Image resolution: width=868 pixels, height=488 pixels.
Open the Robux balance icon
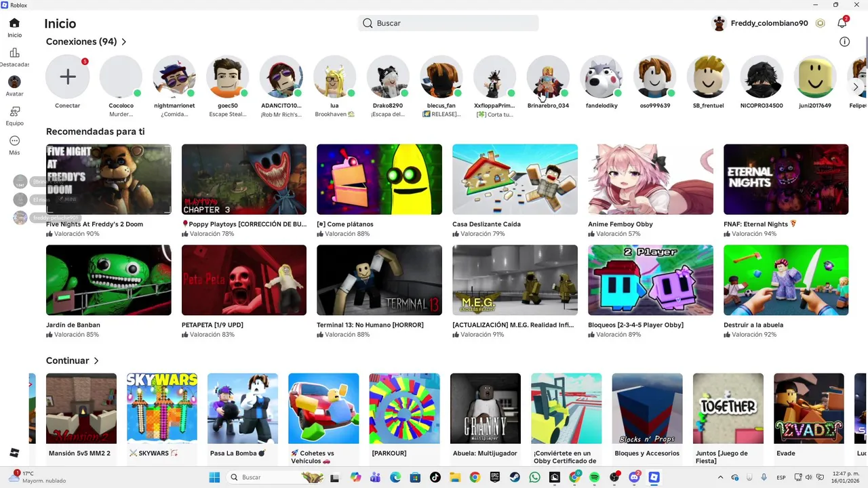(820, 23)
